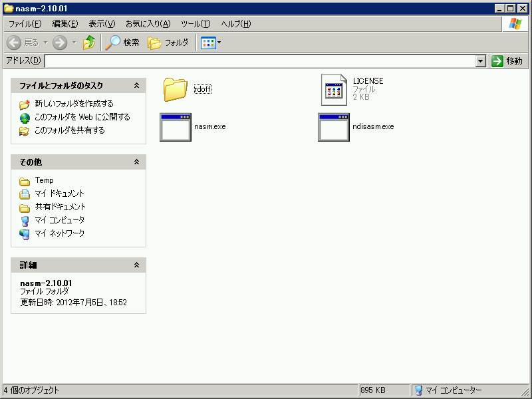Collapse the ファイルとフォルダのタスク panel

click(136, 86)
